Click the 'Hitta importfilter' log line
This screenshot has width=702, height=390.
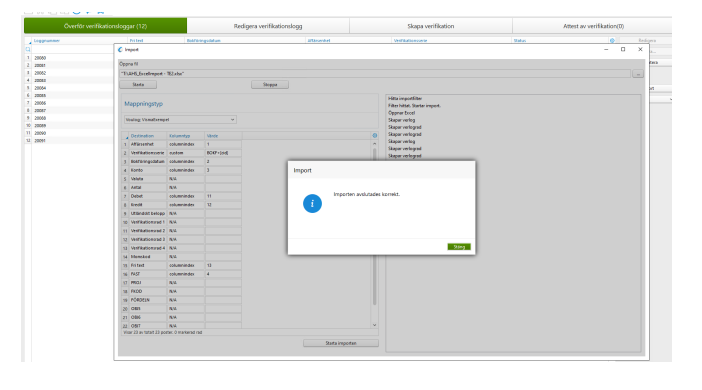(x=405, y=99)
